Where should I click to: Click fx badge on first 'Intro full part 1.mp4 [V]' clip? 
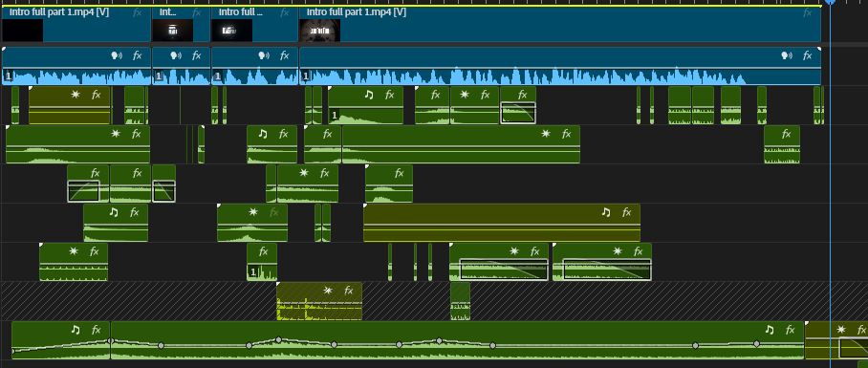pyautogui.click(x=138, y=12)
